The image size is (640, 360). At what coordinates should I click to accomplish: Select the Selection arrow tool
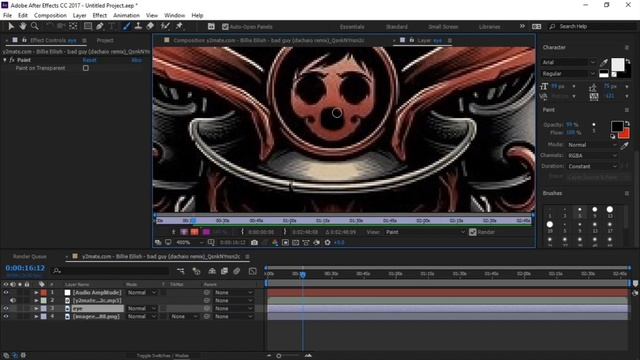click(x=11, y=27)
